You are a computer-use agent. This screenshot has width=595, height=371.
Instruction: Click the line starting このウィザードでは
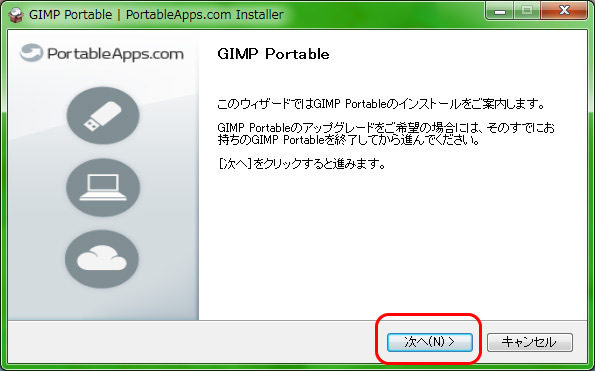[x=381, y=104]
